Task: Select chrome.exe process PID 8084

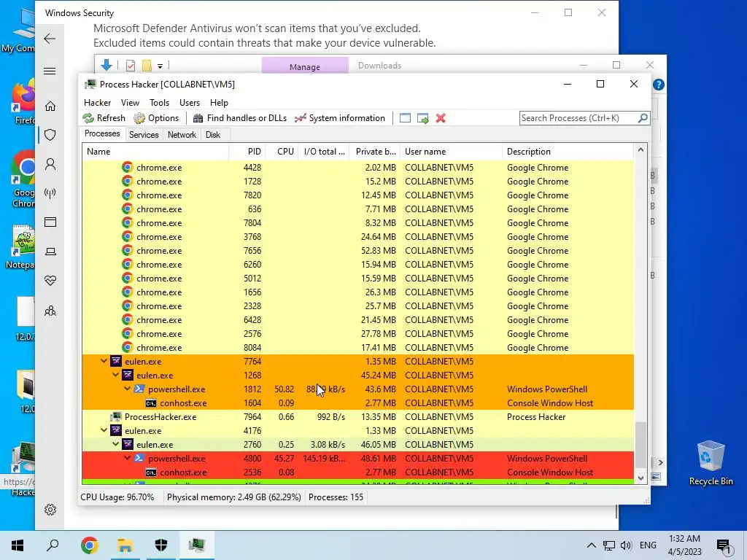Action: tap(357, 348)
